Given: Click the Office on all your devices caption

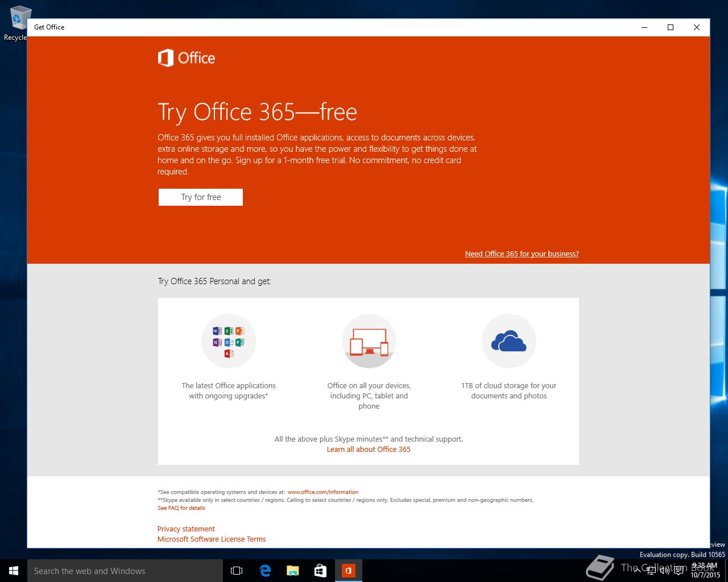Looking at the screenshot, I should (369, 396).
